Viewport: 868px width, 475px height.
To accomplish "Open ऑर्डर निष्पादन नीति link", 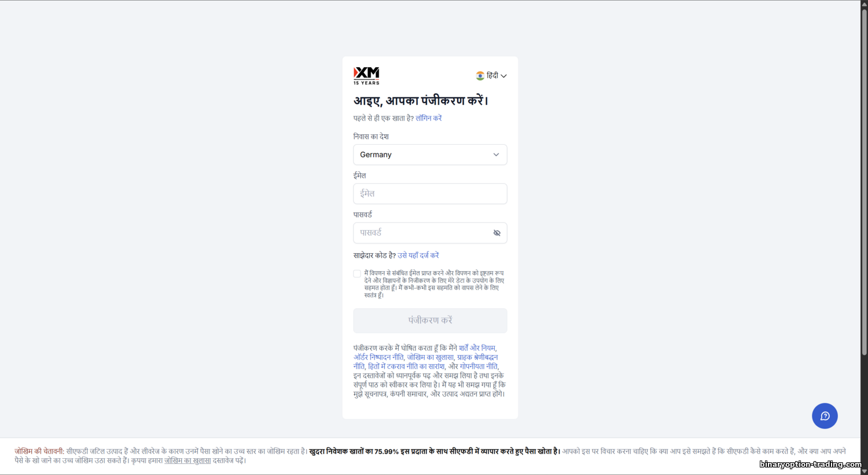I will [x=379, y=357].
